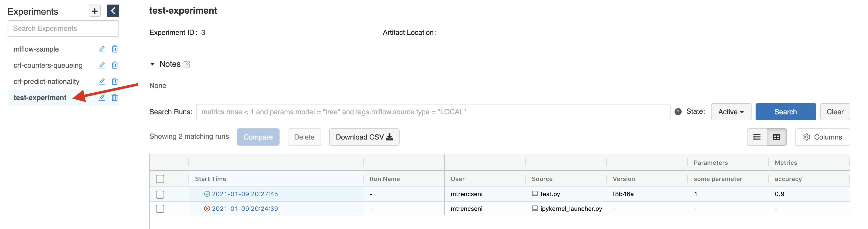Viewport: 868px width, 229px height.
Task: Rename crf-counters-queueing via pencil icon
Action: point(102,65)
